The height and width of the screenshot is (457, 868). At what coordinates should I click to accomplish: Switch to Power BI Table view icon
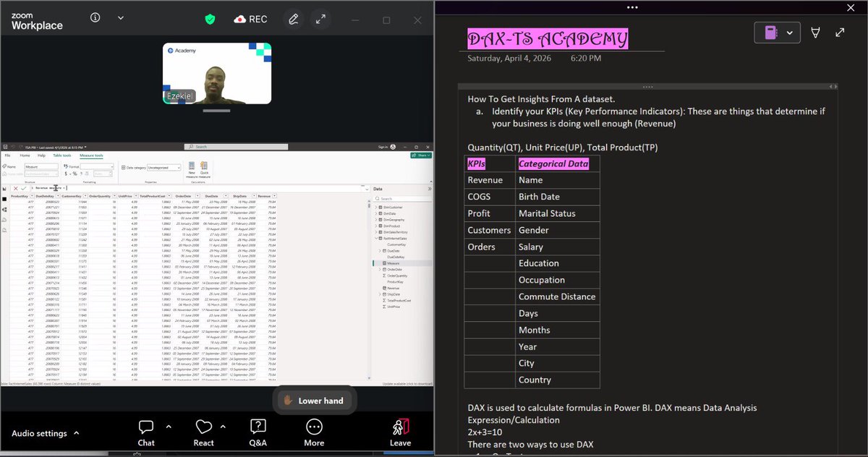tap(4, 199)
